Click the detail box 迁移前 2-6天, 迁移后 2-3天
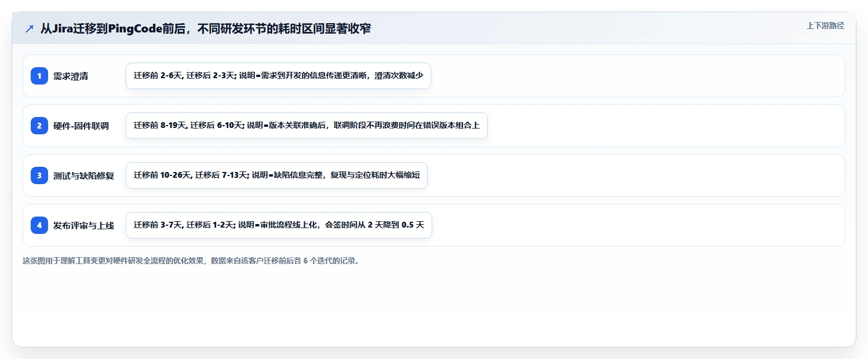The height and width of the screenshot is (359, 868). click(278, 76)
